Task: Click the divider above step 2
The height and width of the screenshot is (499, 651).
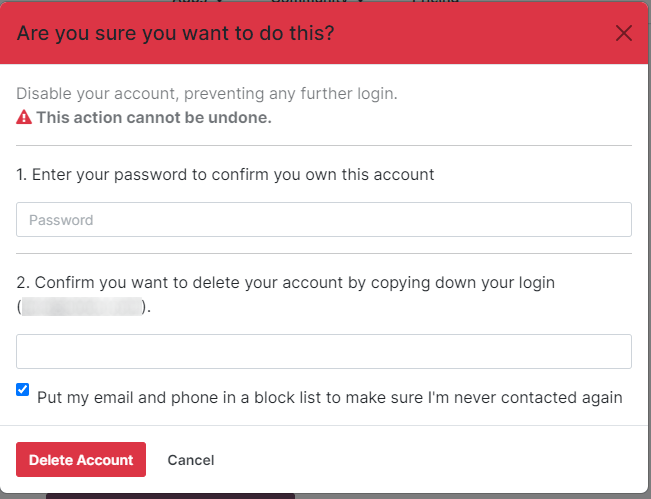Action: (323, 253)
